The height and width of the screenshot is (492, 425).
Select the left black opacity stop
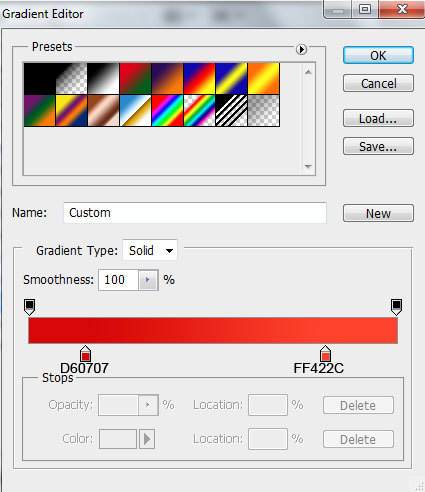(x=29, y=307)
